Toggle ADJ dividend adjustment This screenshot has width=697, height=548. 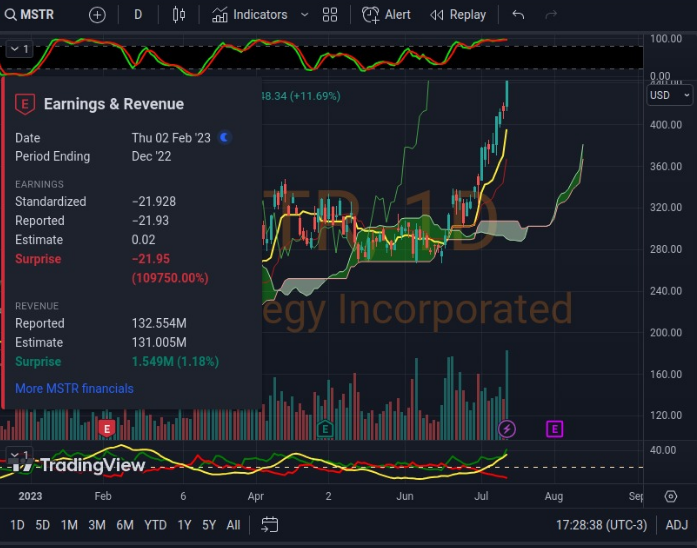(676, 525)
